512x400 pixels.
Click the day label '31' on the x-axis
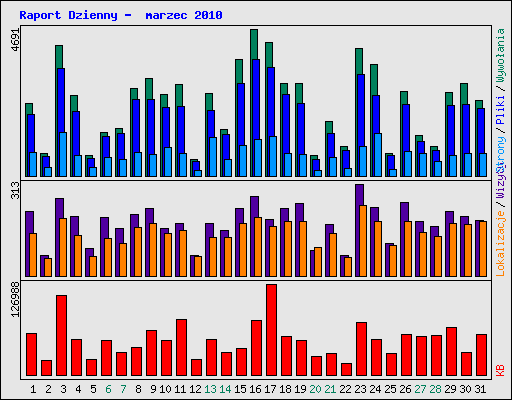click(480, 389)
